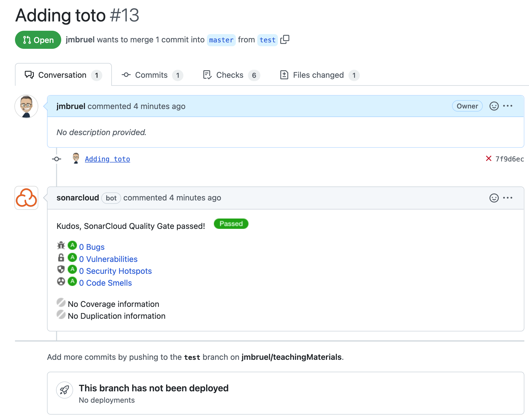Click the commit author avatar beside Adding toto
Screen dimensions: 529x420
[76, 159]
